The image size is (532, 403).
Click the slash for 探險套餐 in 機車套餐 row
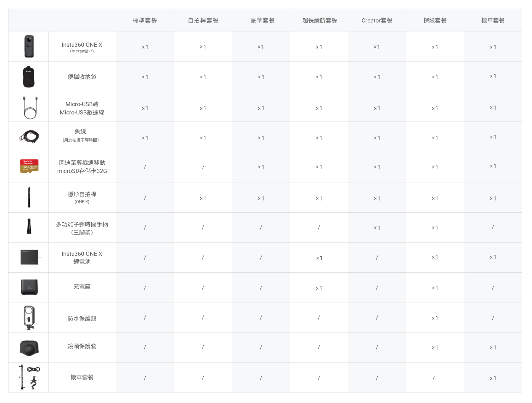(x=434, y=378)
